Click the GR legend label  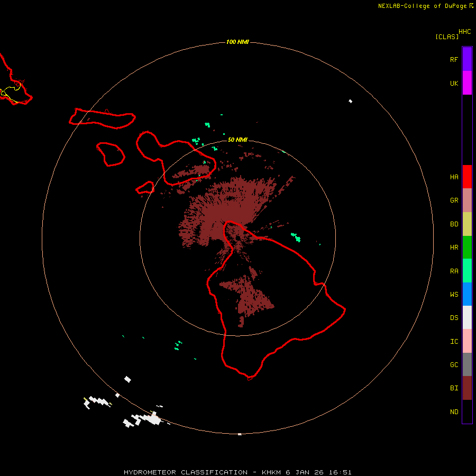click(x=454, y=200)
